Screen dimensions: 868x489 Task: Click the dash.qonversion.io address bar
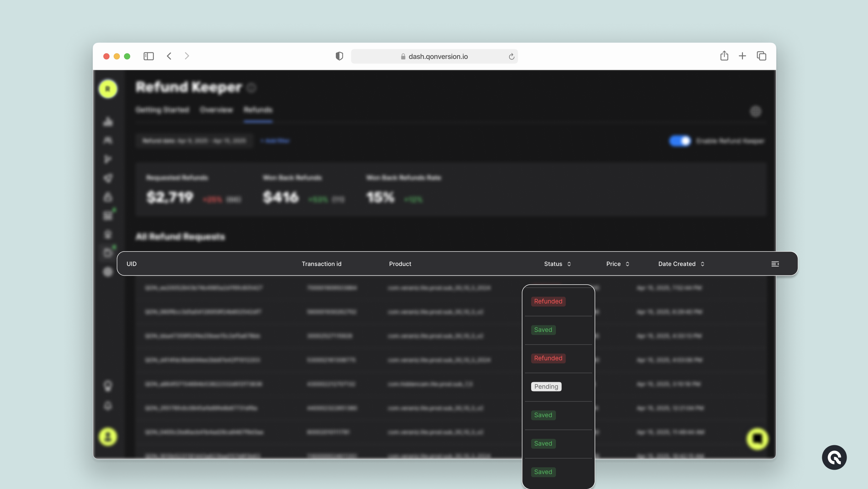point(437,57)
